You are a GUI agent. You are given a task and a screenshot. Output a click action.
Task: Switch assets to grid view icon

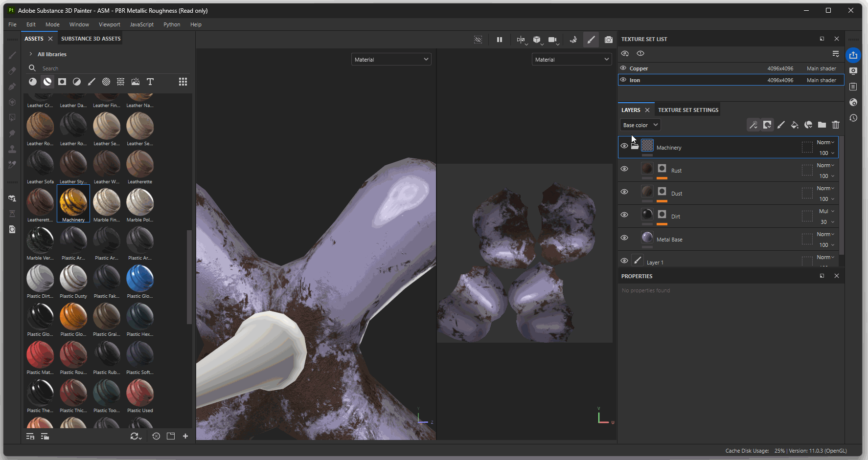click(183, 82)
